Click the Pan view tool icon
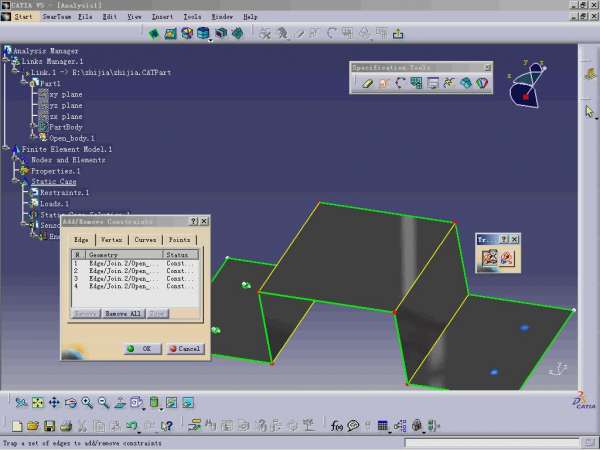This screenshot has width=600, height=450. click(54, 403)
